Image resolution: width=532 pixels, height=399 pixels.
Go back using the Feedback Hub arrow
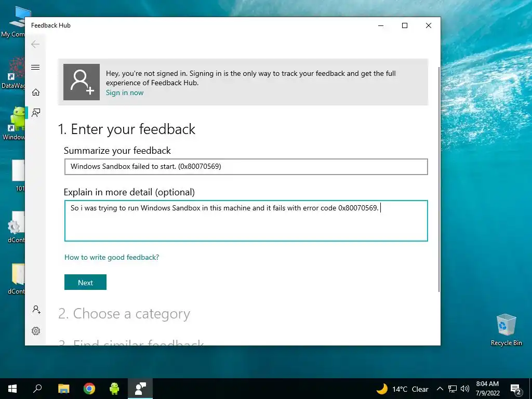click(x=35, y=44)
